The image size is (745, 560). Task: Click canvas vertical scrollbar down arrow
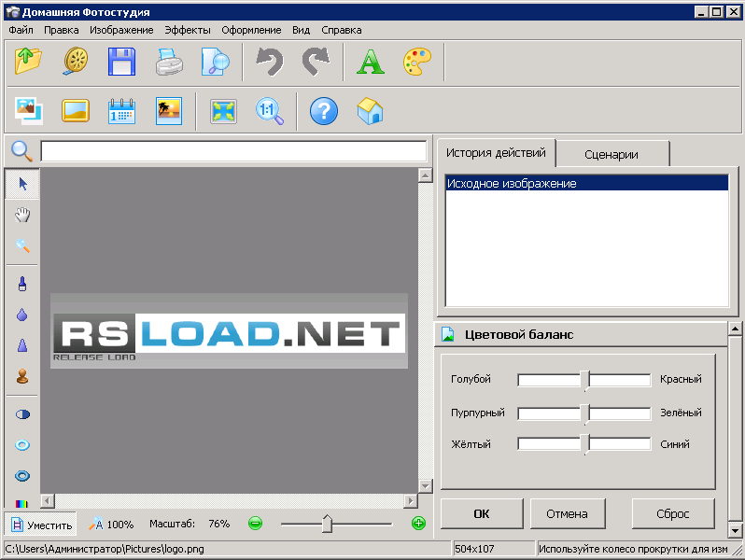[425, 486]
